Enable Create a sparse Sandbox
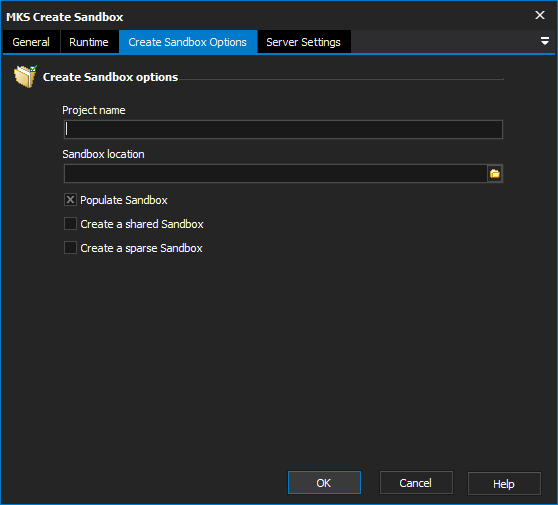This screenshot has height=505, width=558. coord(70,248)
